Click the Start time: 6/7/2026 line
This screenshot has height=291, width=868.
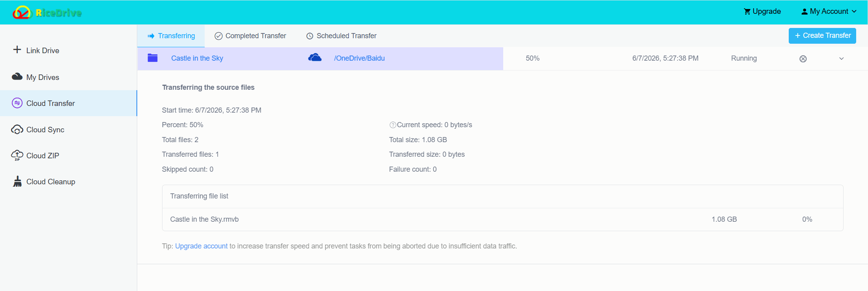click(211, 110)
